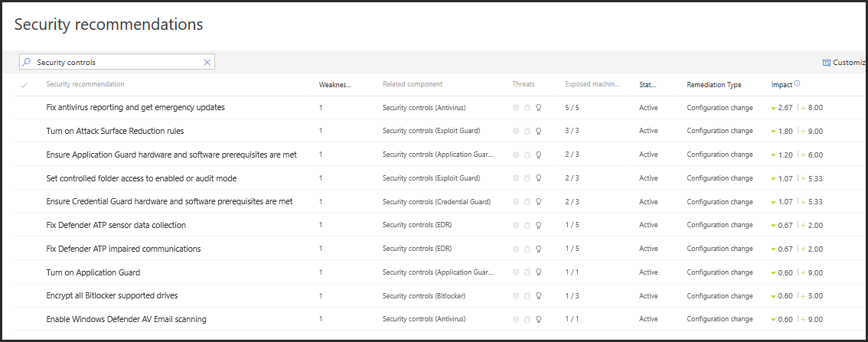Click the lightbulb icon in Encrypt all Bitlocker row
The width and height of the screenshot is (868, 342).
pos(539,296)
